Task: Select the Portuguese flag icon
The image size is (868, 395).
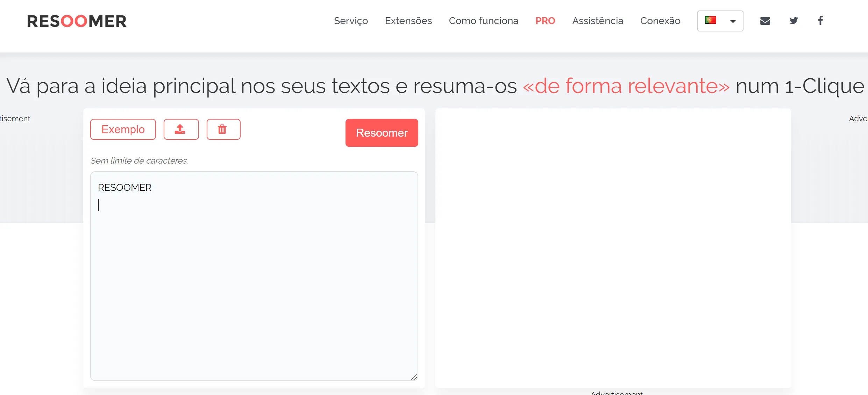Action: tap(711, 20)
